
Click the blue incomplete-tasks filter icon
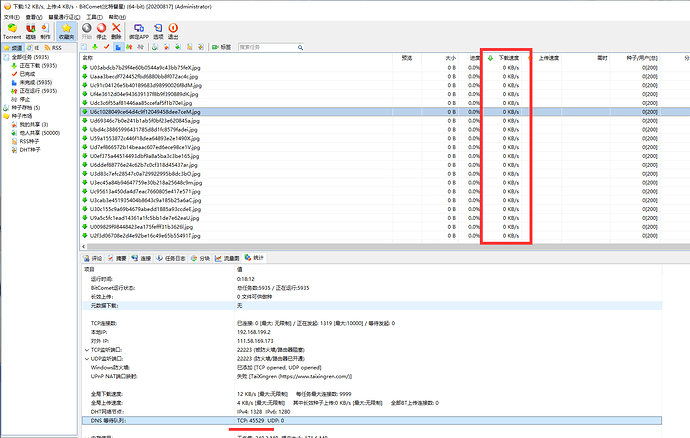118,47
